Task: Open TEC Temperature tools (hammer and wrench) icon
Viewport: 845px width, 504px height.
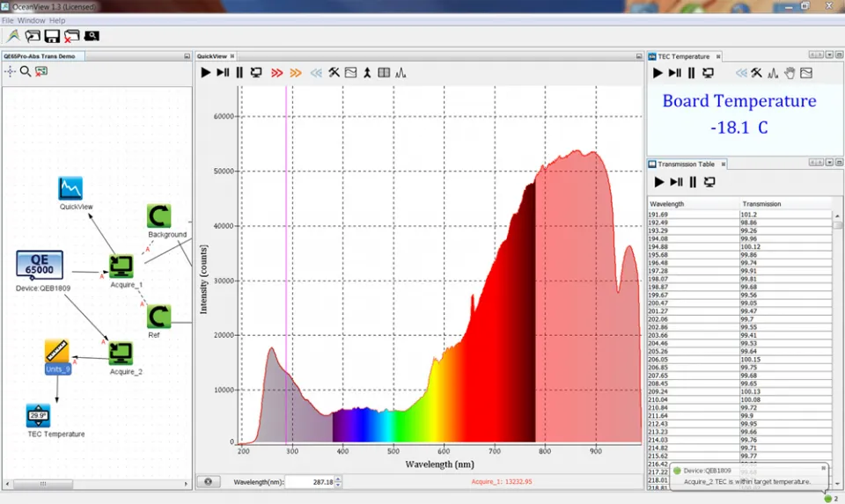Action: (x=757, y=73)
